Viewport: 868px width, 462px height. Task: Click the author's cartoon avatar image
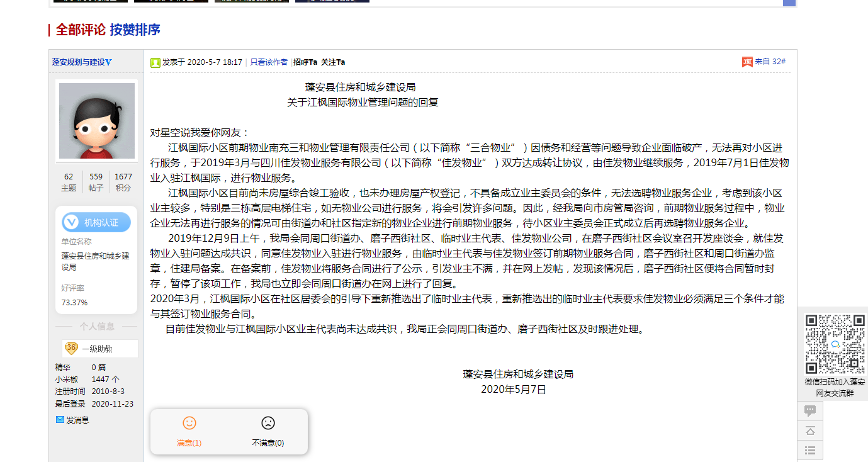coord(97,121)
